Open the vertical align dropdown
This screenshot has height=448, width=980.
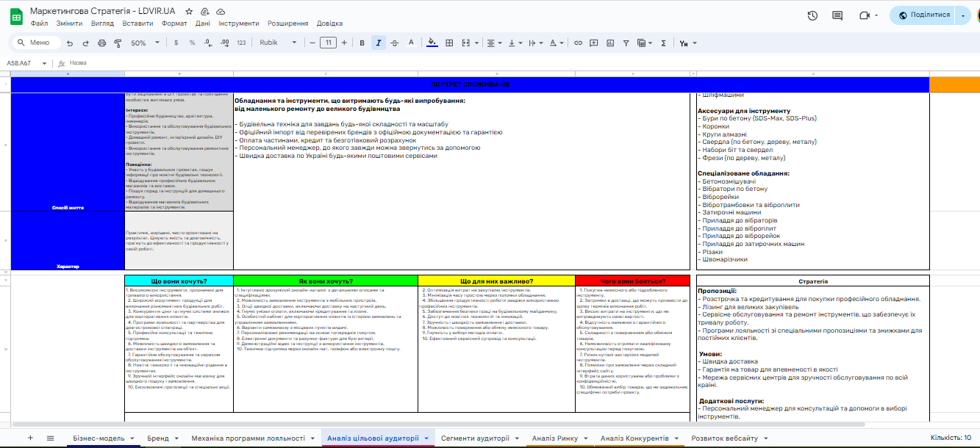tap(515, 43)
